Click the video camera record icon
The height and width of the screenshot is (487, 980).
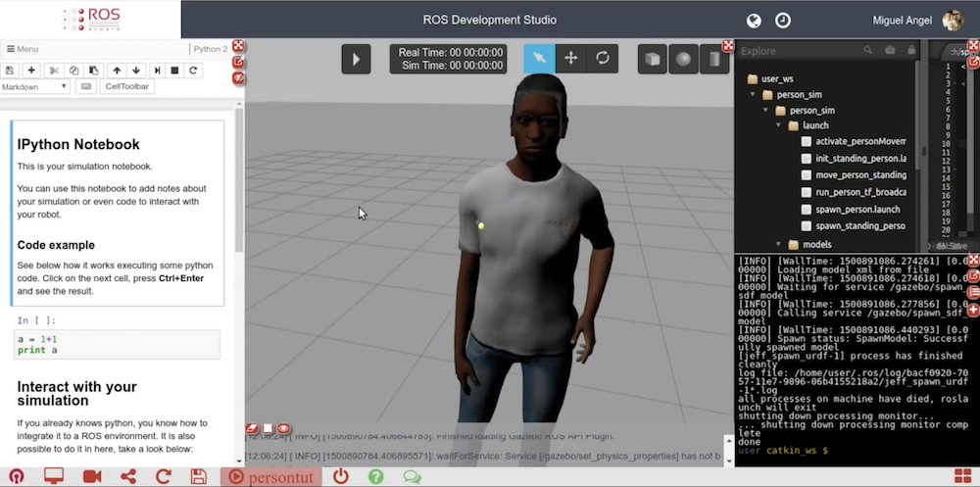click(x=92, y=476)
